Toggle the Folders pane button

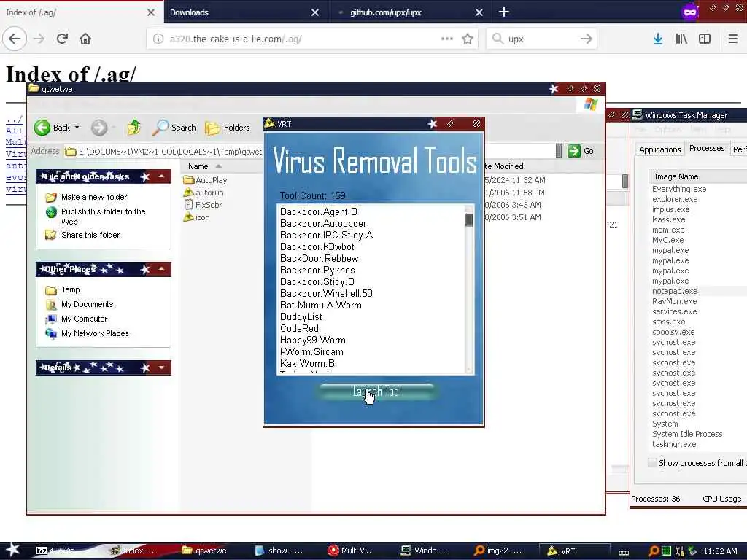[x=228, y=128]
